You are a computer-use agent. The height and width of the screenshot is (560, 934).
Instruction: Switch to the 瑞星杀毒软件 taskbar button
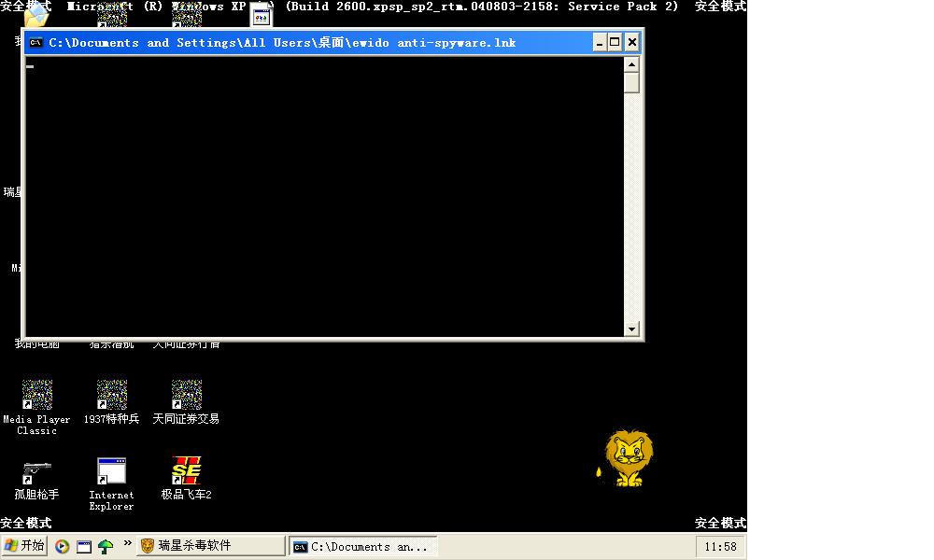211,546
